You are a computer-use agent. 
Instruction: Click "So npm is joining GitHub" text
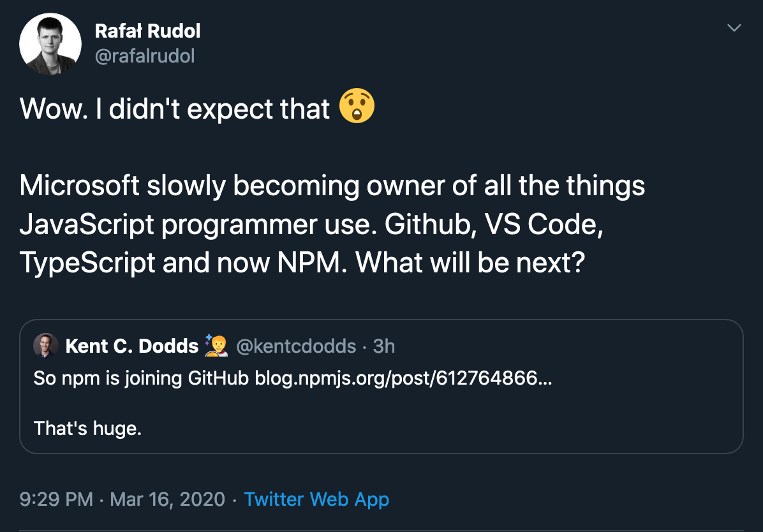[x=141, y=378]
